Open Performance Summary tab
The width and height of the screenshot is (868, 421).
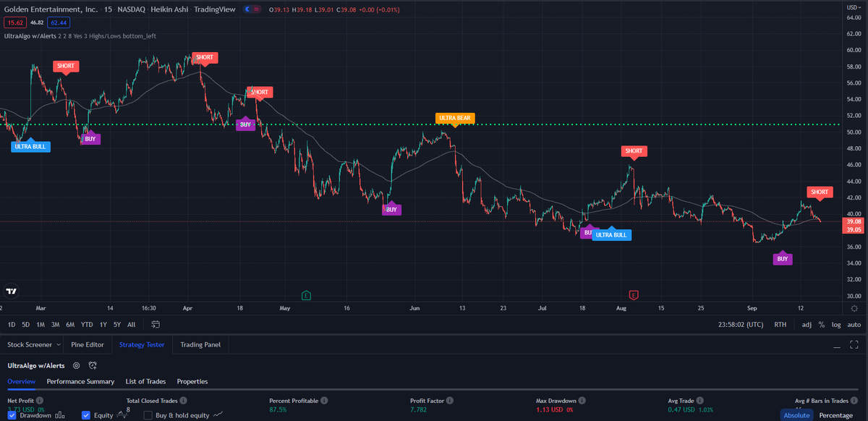[x=80, y=381]
